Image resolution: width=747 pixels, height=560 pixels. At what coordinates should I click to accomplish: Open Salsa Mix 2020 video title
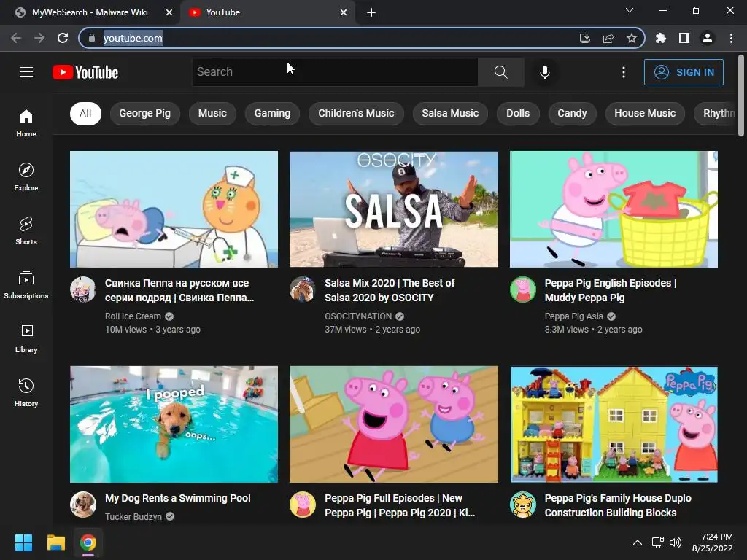coord(390,290)
